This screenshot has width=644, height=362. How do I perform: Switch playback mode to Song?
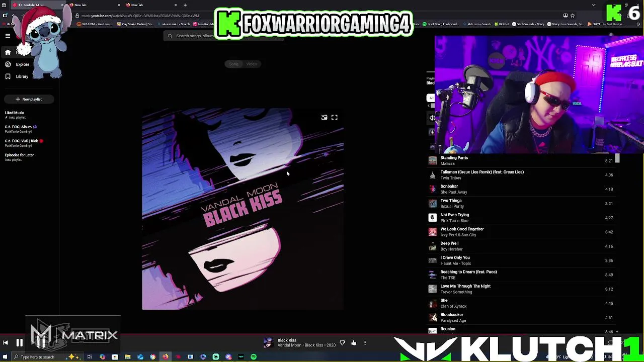(x=233, y=64)
